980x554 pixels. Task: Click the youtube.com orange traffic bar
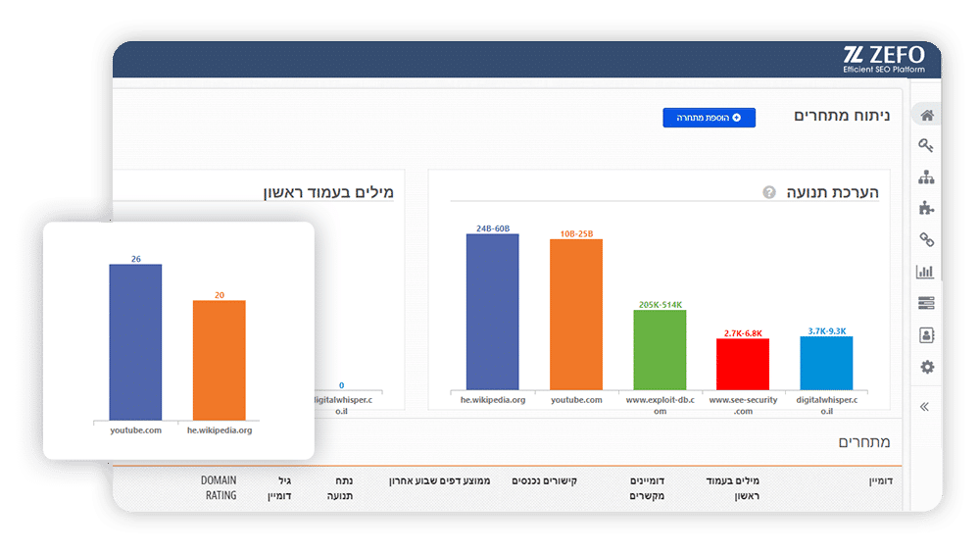pos(576,315)
